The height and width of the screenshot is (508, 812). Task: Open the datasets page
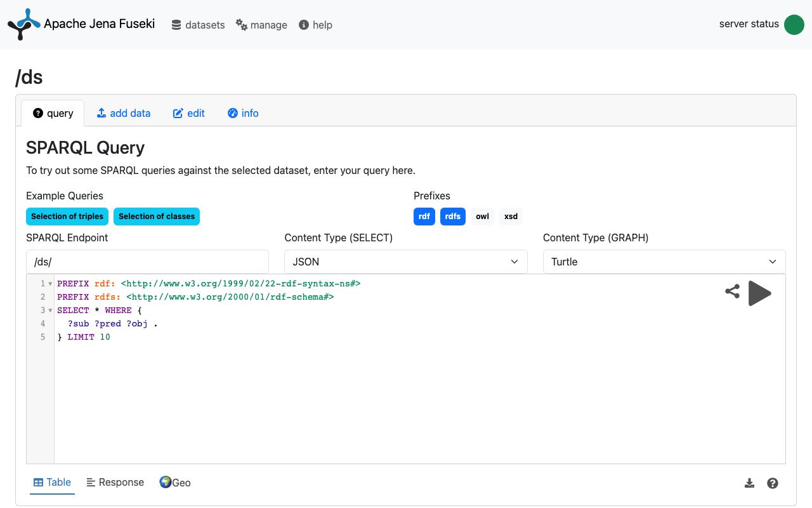click(x=198, y=25)
